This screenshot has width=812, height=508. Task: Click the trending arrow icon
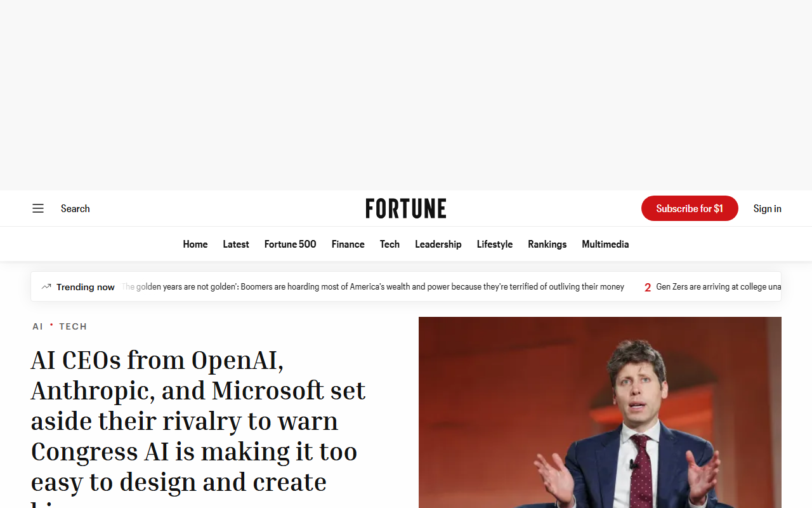point(46,286)
